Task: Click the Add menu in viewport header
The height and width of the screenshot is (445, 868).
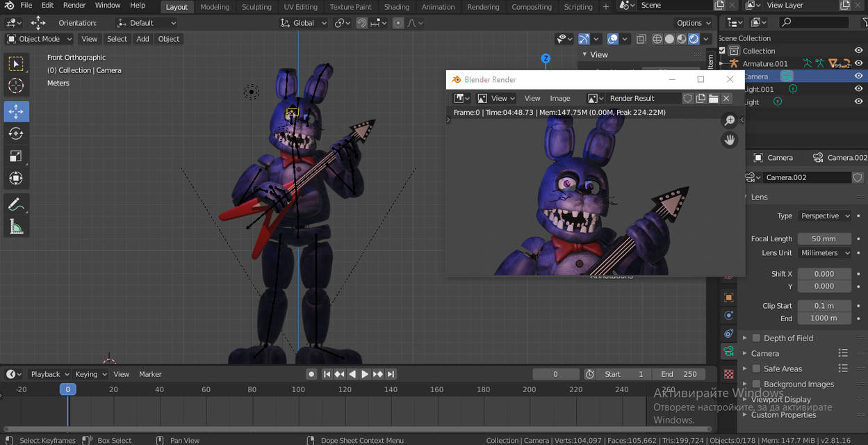Action: click(142, 39)
